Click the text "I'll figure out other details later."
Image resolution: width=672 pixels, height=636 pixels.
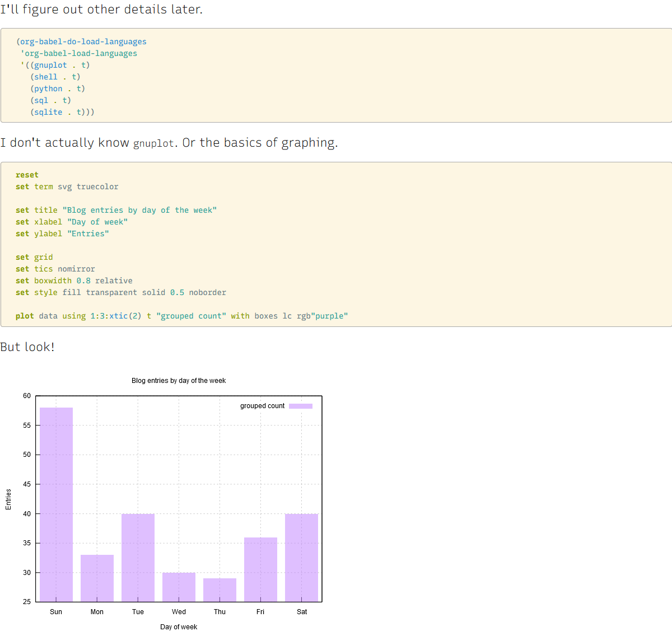click(101, 10)
